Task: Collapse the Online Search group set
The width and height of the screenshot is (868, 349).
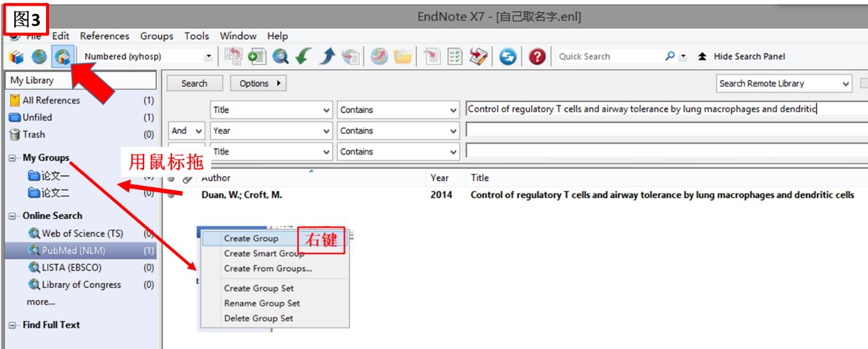Action: coord(12,216)
